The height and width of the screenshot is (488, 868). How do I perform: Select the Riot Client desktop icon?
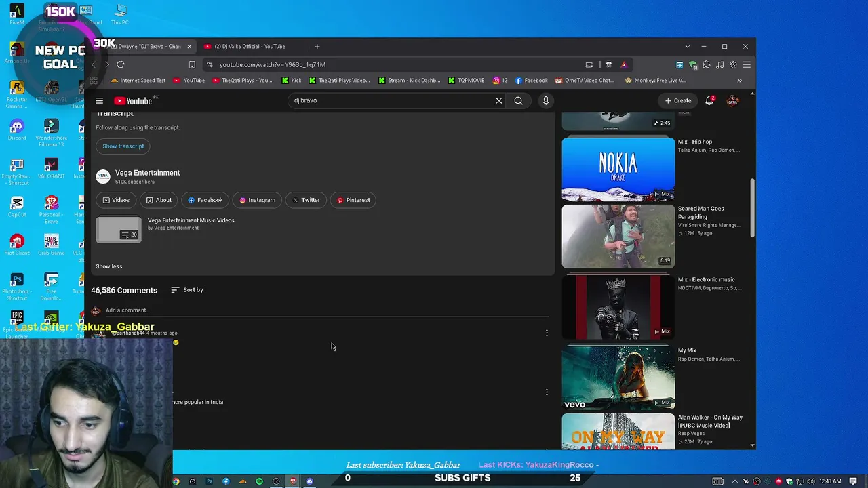point(17,245)
